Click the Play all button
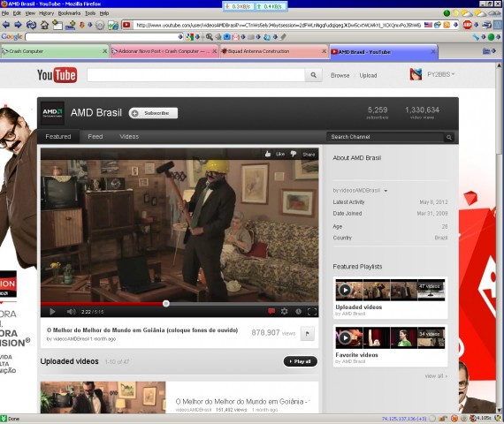The image size is (504, 424). (x=301, y=361)
